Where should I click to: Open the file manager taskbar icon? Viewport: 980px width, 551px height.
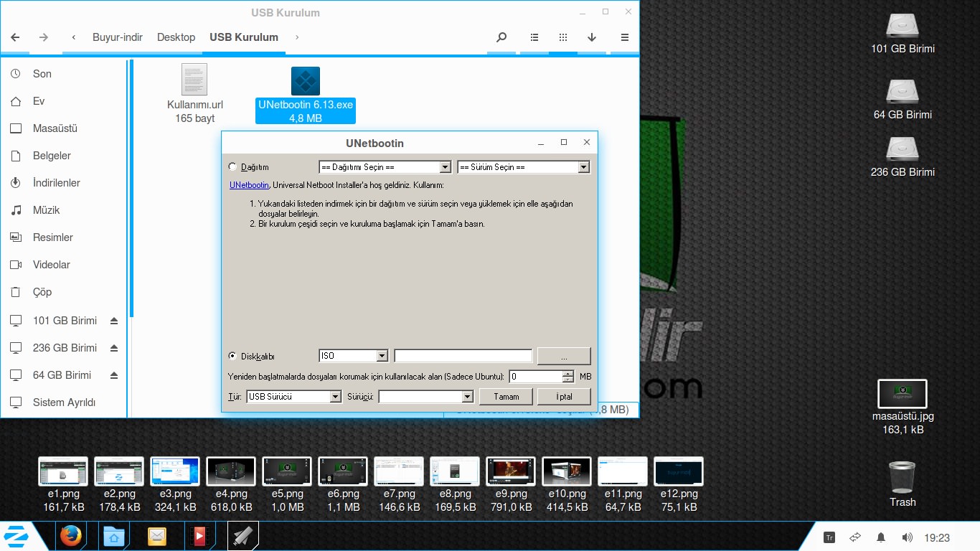click(113, 536)
